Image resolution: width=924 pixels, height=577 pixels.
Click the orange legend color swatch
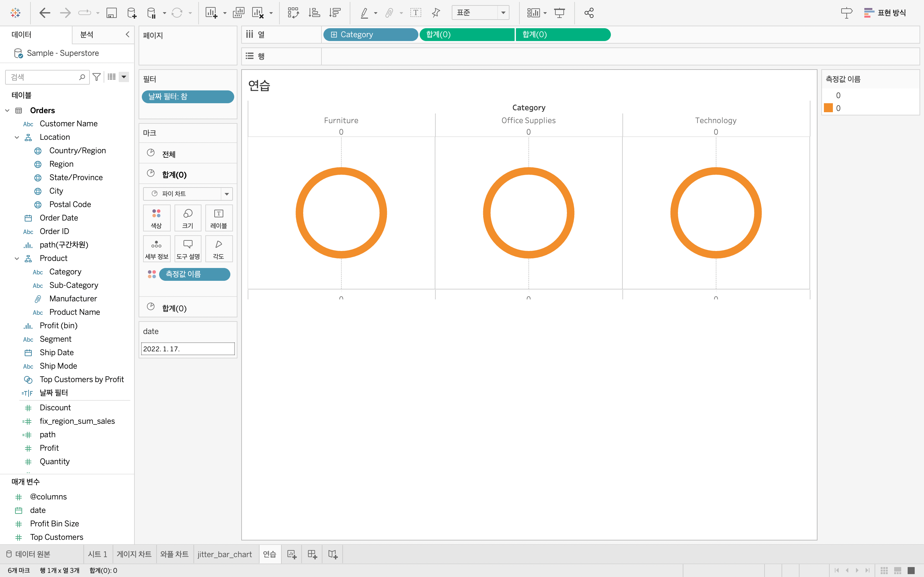828,108
